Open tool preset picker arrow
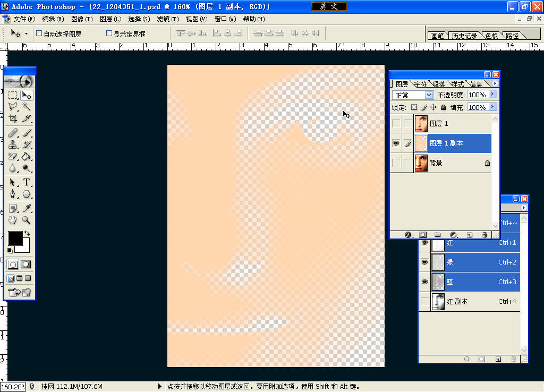Image resolution: width=544 pixels, height=392 pixels. tap(26, 33)
